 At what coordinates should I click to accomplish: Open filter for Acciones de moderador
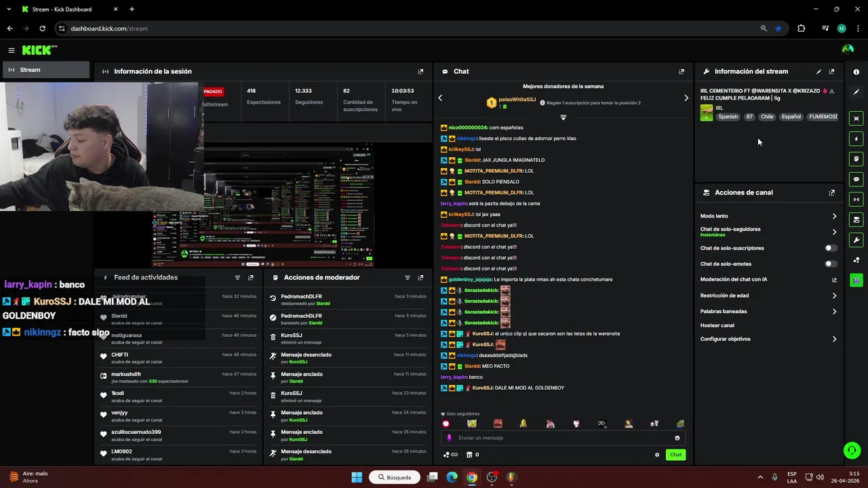[407, 277]
